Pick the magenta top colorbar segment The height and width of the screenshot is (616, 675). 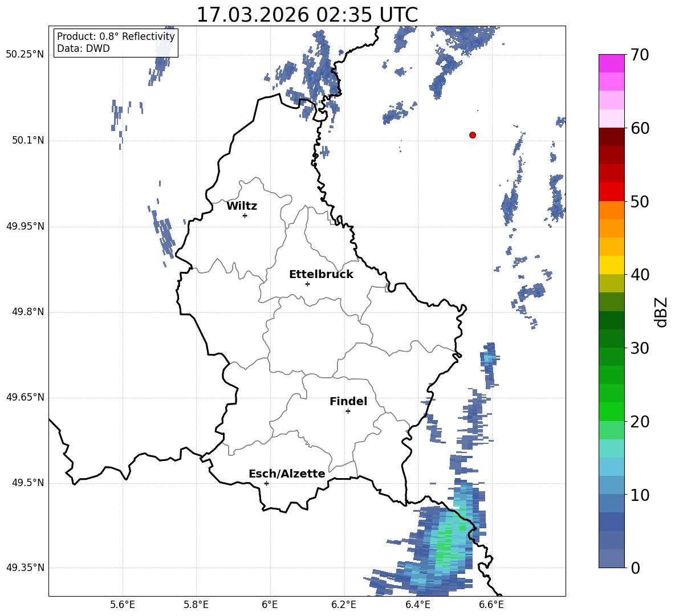point(611,64)
